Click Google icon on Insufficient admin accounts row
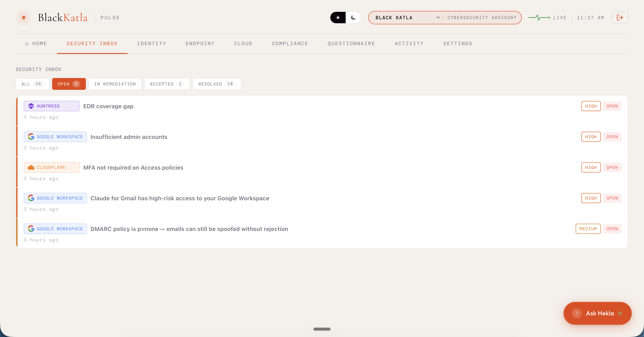The height and width of the screenshot is (337, 644). pyautogui.click(x=31, y=137)
